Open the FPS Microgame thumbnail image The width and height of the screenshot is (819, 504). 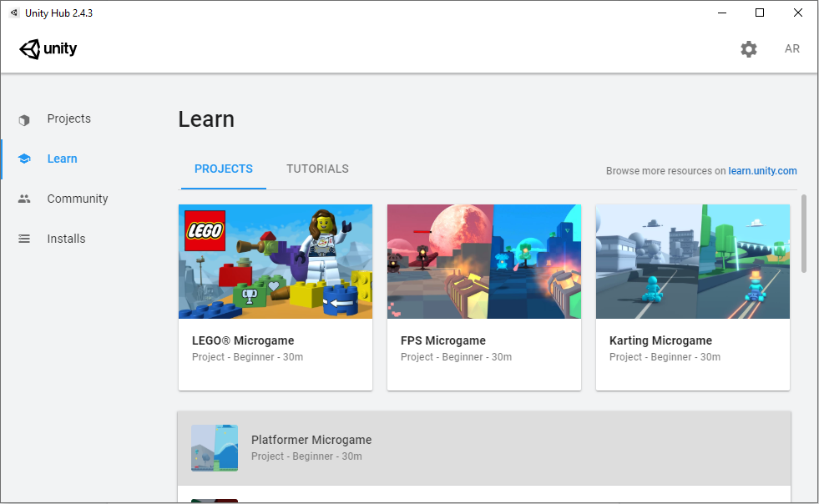pos(483,261)
